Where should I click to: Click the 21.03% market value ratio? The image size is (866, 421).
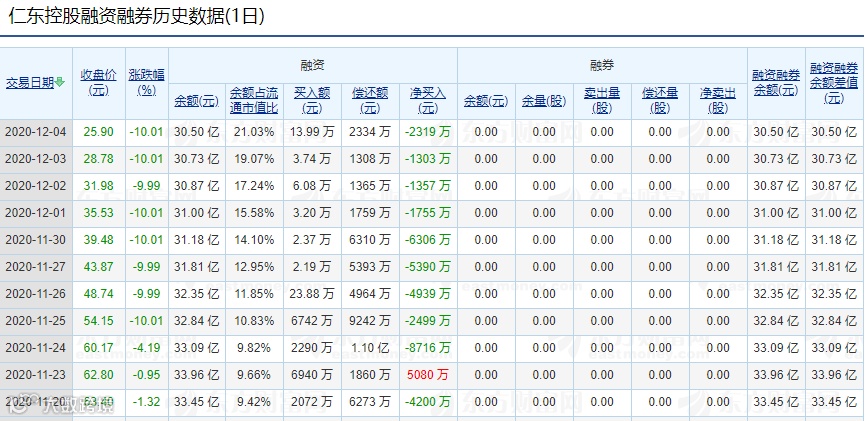[254, 132]
